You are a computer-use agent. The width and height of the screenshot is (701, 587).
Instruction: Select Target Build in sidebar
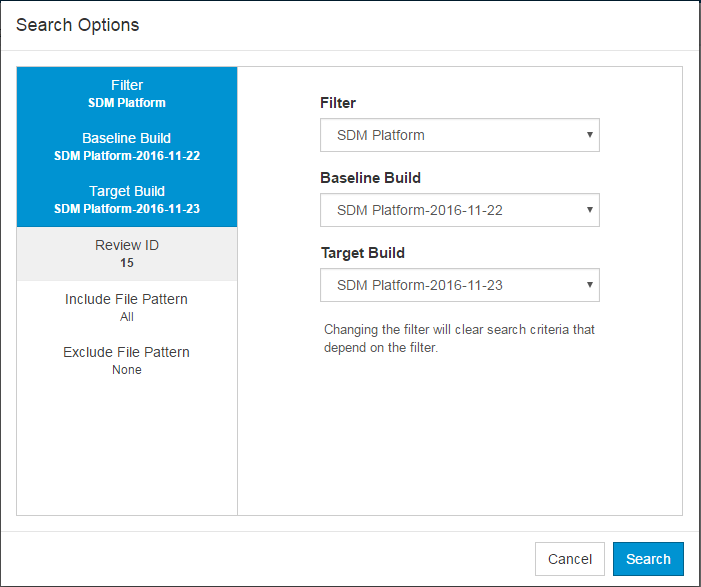tap(127, 200)
